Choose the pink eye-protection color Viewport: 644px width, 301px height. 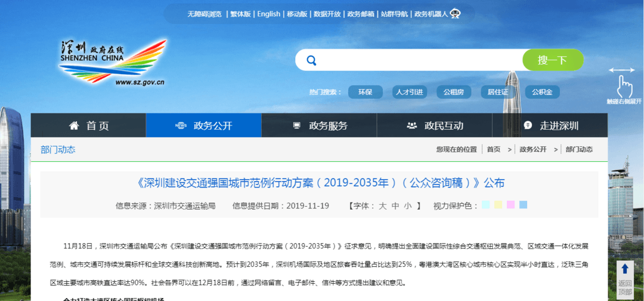[x=510, y=205]
